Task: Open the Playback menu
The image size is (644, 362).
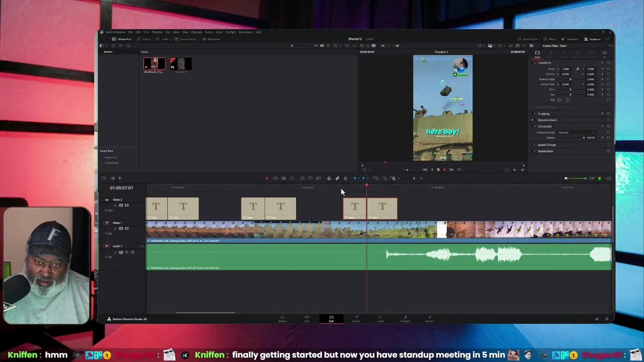Action: (197, 32)
